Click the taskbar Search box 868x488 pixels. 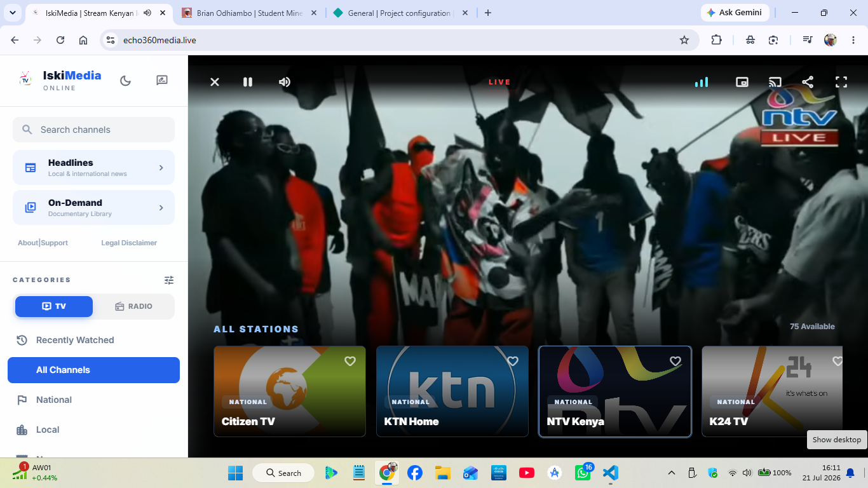[283, 473]
